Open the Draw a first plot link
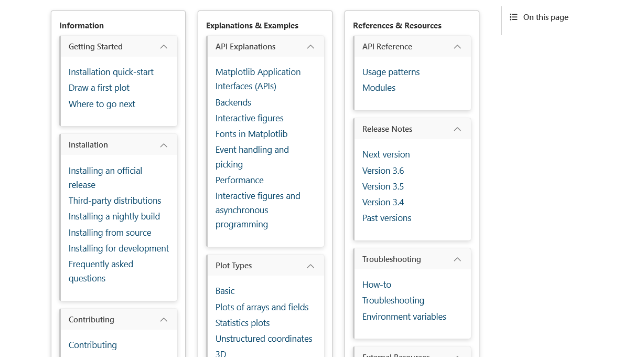Image resolution: width=644 pixels, height=357 pixels. [99, 88]
